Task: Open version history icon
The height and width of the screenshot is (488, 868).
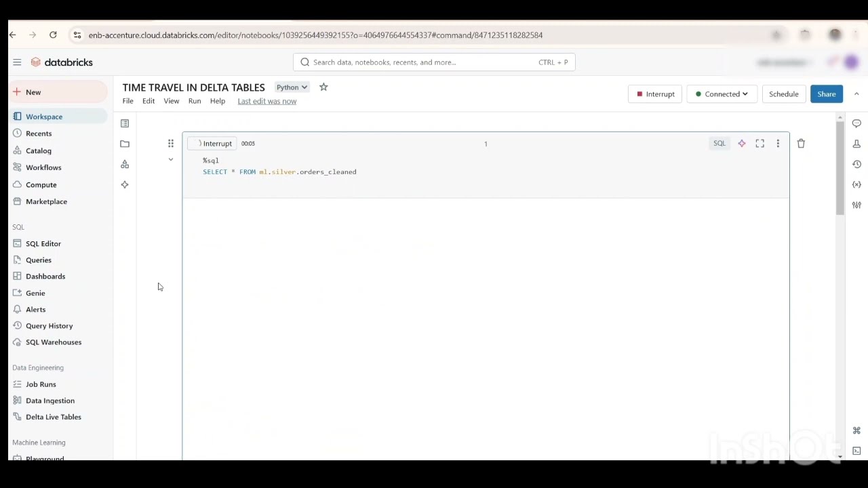Action: 856,164
